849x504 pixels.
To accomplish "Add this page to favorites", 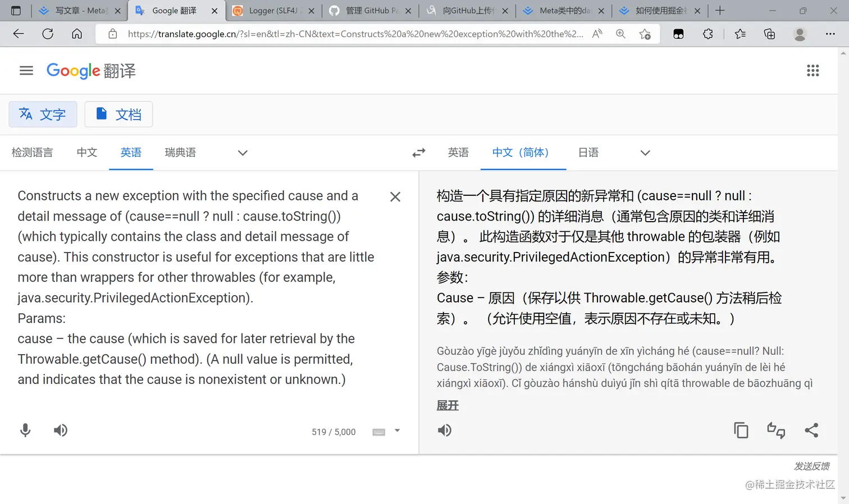I will pyautogui.click(x=645, y=34).
